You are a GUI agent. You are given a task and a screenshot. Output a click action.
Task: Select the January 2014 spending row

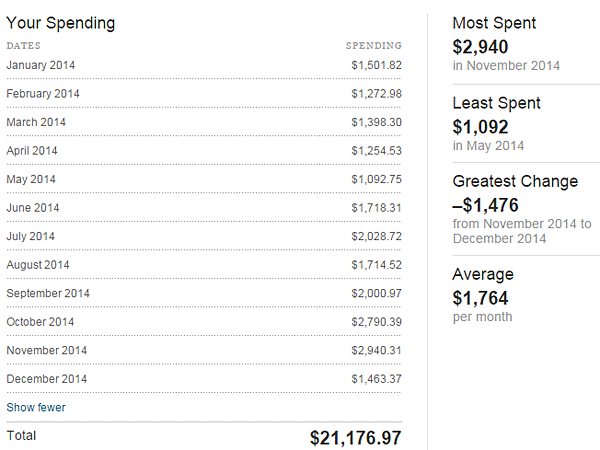point(204,65)
